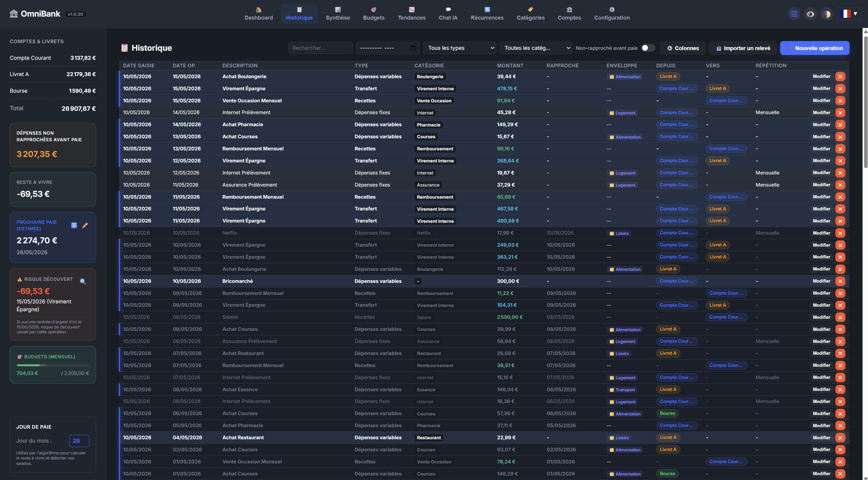Create a Nouvelle opération
The height and width of the screenshot is (480, 868).
click(815, 48)
